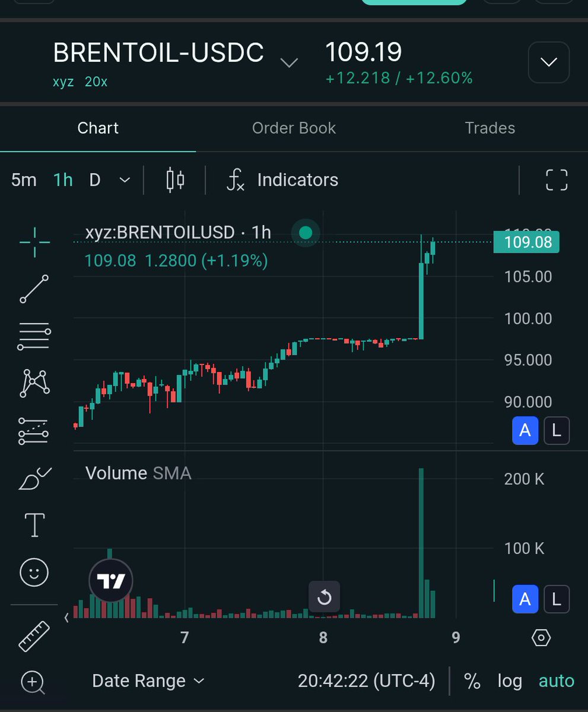
Task: Click the 20x leverage label
Action: coord(96,82)
